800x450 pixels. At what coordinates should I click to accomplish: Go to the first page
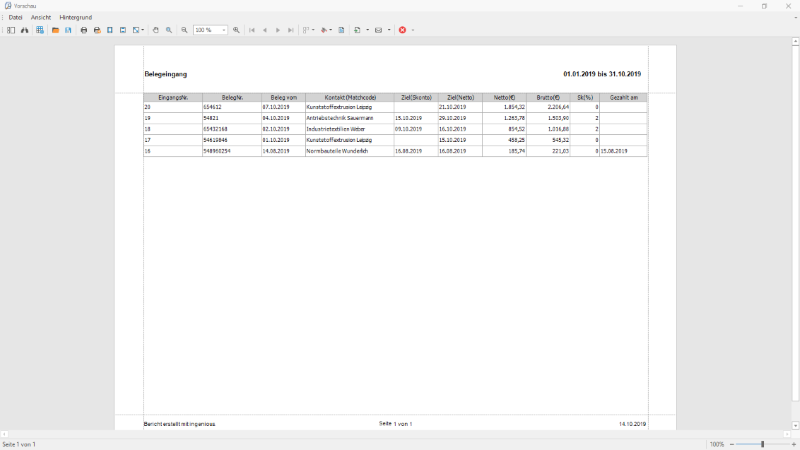[x=252, y=30]
